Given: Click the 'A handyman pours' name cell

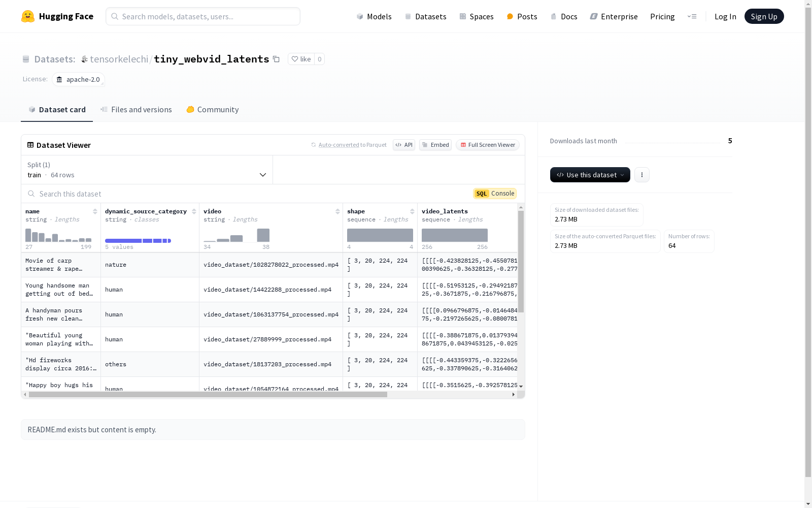Looking at the screenshot, I should (61, 314).
